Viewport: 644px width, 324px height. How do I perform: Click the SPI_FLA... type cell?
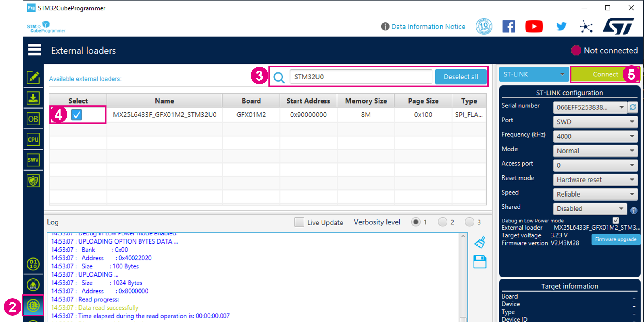tap(469, 115)
